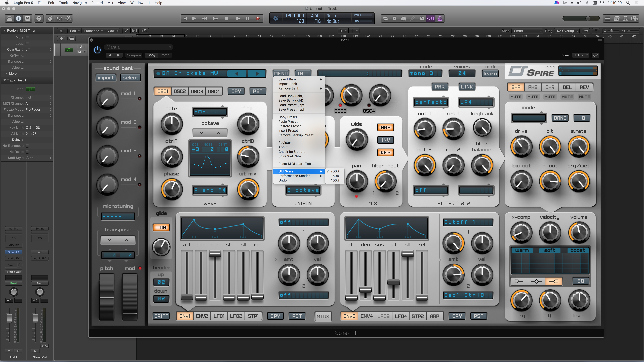Open the Manual preset dropdown
Viewport: 644px width, 362px height.
tap(138, 47)
